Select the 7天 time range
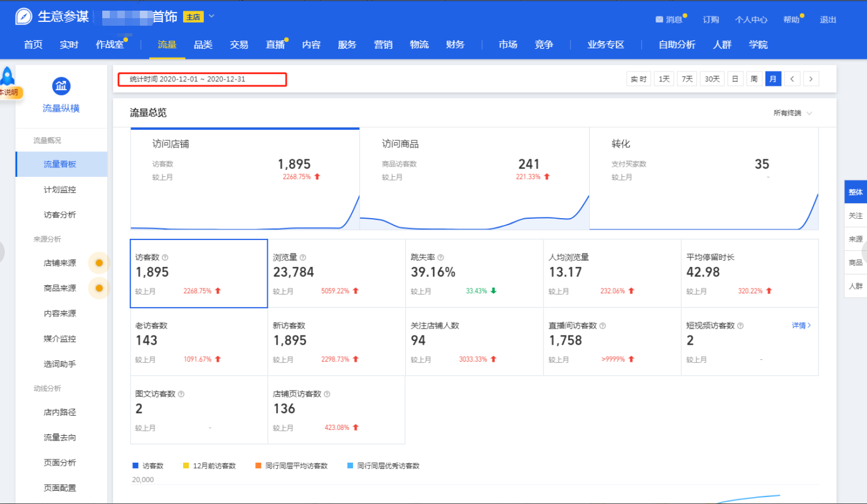867x504 pixels. pyautogui.click(x=687, y=79)
